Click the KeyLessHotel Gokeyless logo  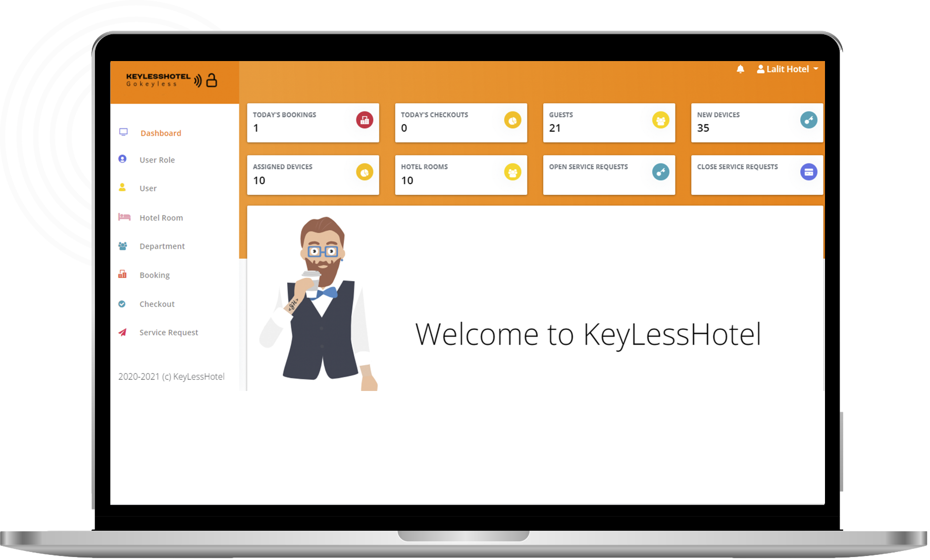171,81
